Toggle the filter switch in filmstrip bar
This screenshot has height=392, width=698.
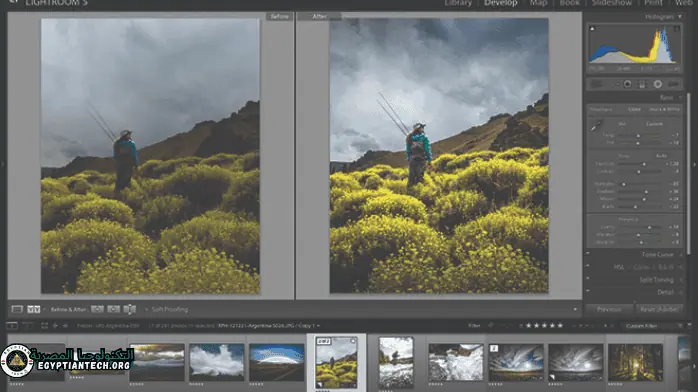click(680, 326)
